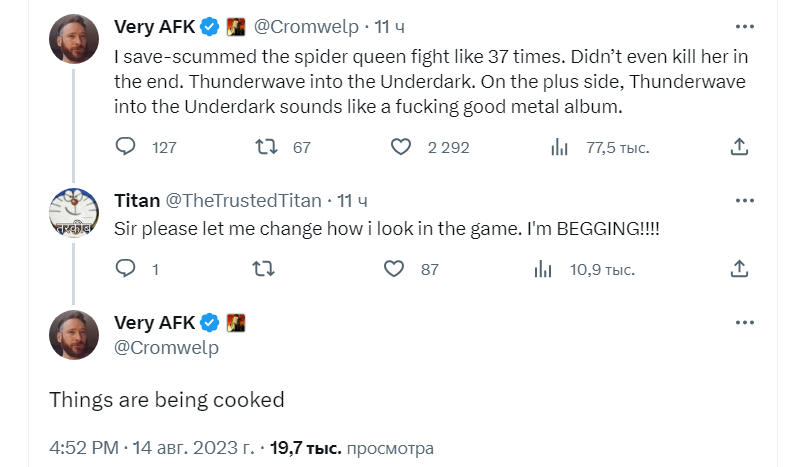Like Titan's tweet with 87 likes
Image resolution: width=805 pixels, height=467 pixels.
[x=394, y=269]
